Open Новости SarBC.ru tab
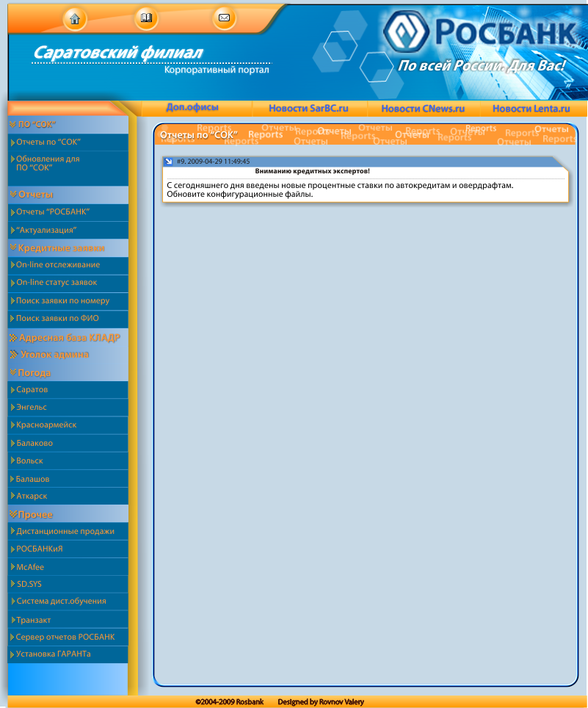588x708 pixels. pyautogui.click(x=308, y=109)
